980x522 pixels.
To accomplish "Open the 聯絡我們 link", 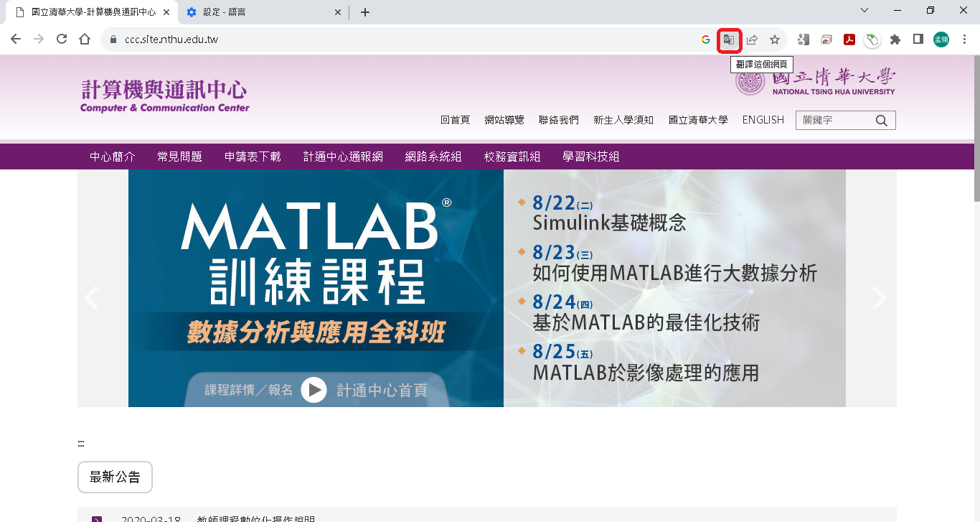I will coord(559,120).
